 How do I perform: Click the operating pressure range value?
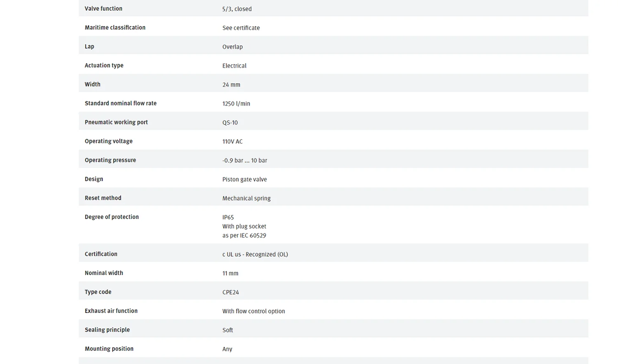245,161
